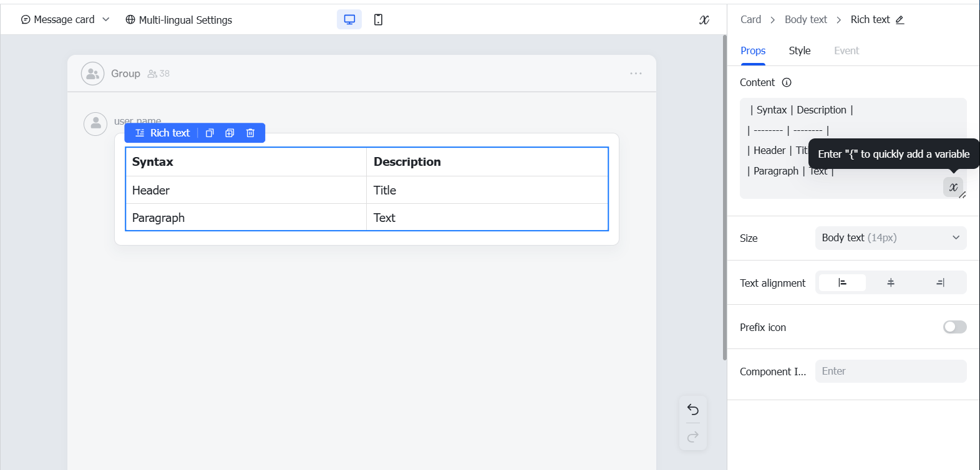Image resolution: width=980 pixels, height=470 pixels.
Task: Click the Text table cell
Action: pyautogui.click(x=487, y=218)
